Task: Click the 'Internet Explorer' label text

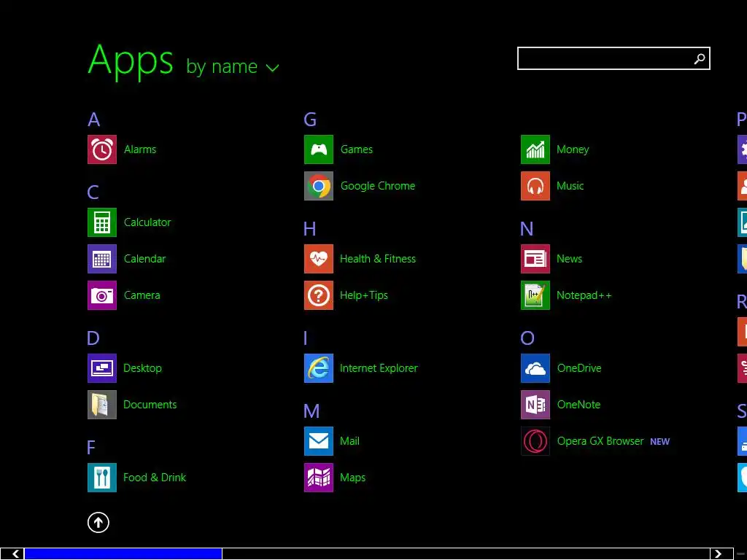Action: click(x=379, y=368)
